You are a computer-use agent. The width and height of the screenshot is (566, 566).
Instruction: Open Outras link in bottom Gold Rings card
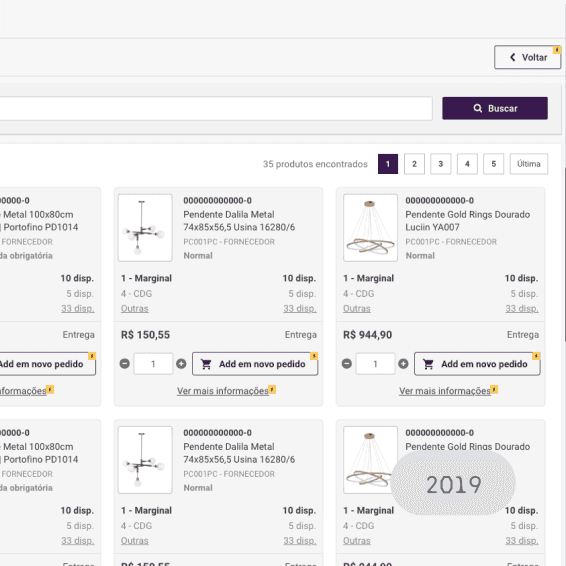click(x=357, y=541)
